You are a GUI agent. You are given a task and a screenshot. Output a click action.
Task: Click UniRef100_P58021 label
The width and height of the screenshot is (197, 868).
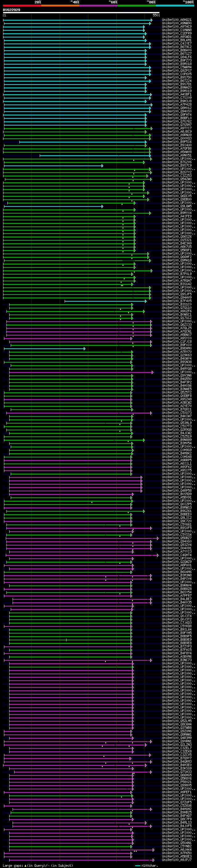pos(177,782)
